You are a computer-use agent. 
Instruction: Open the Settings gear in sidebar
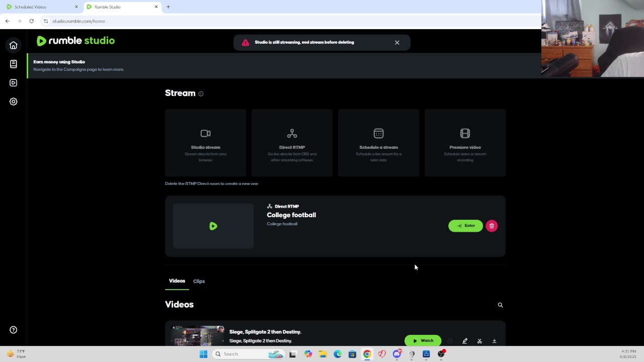[14, 102]
